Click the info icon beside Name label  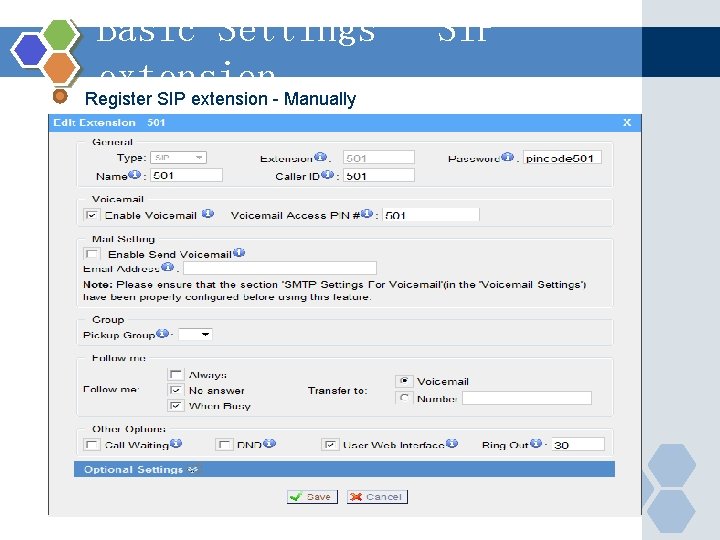coord(134,174)
